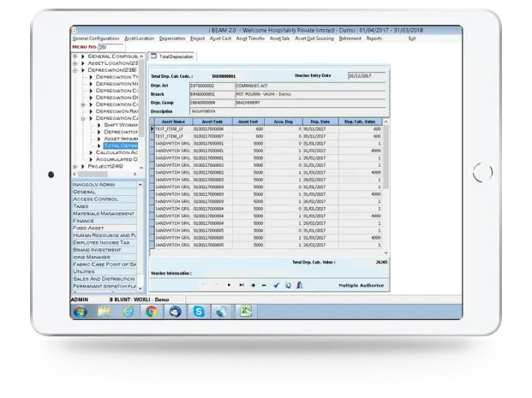Click the Menu No. input field
532x398 pixels.
(111, 47)
